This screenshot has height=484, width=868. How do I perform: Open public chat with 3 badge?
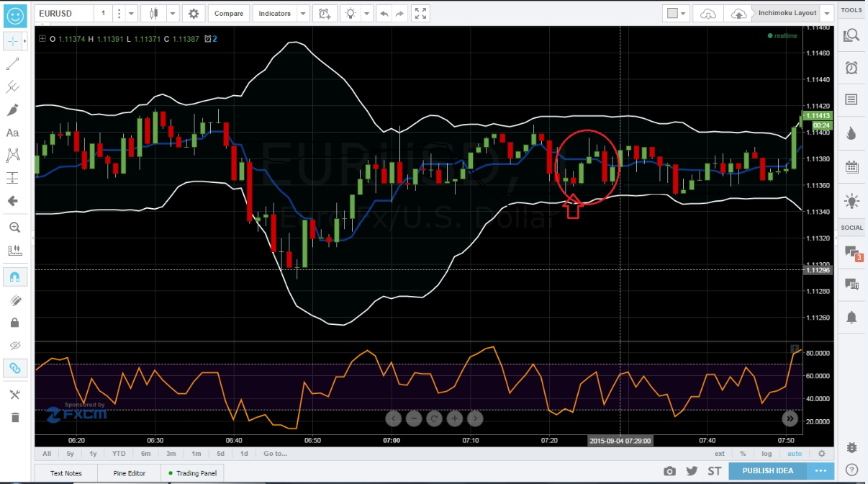[852, 253]
